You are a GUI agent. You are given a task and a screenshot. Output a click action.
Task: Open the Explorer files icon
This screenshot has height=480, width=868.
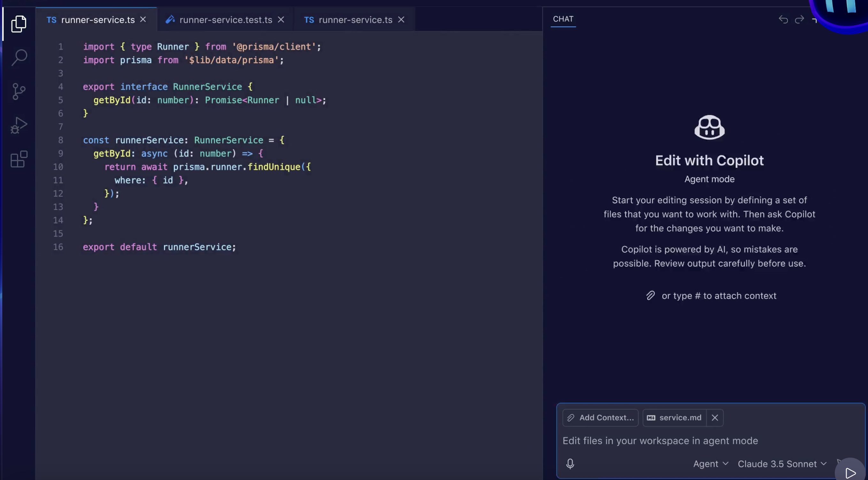click(19, 24)
